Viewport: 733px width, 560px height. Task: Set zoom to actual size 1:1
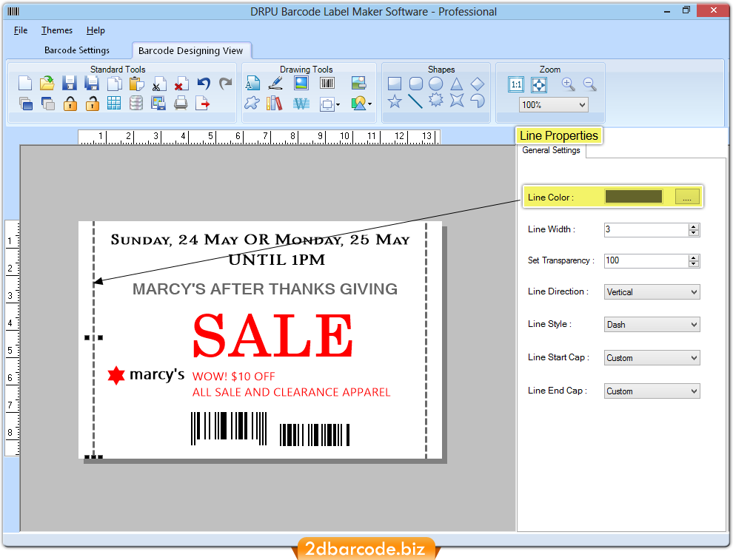(516, 84)
